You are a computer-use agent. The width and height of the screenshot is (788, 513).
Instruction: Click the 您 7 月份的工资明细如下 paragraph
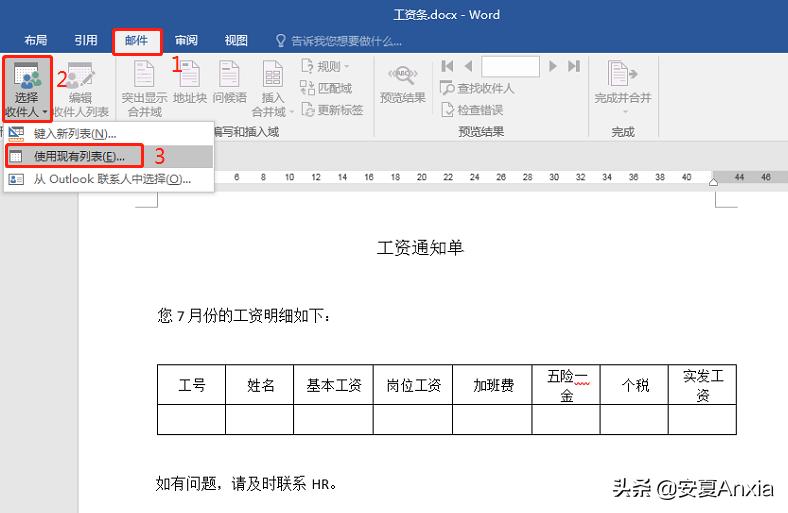[245, 316]
